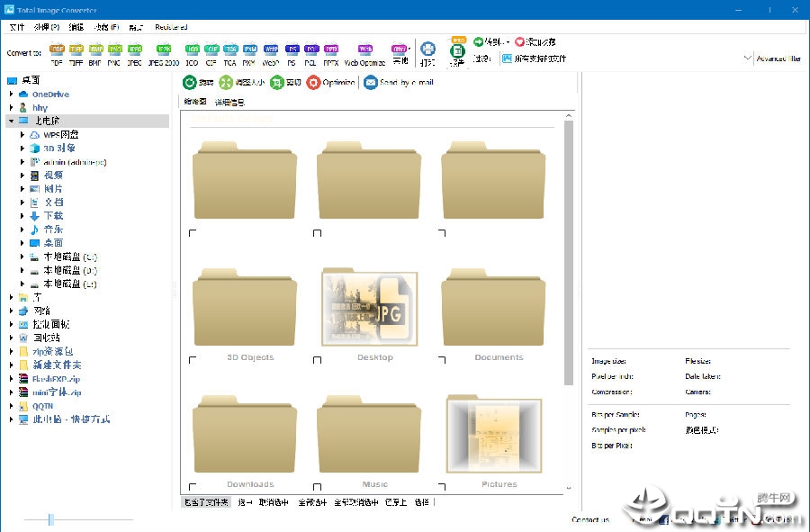Click the Registered menu item
The height and width of the screenshot is (532, 810).
(171, 27)
